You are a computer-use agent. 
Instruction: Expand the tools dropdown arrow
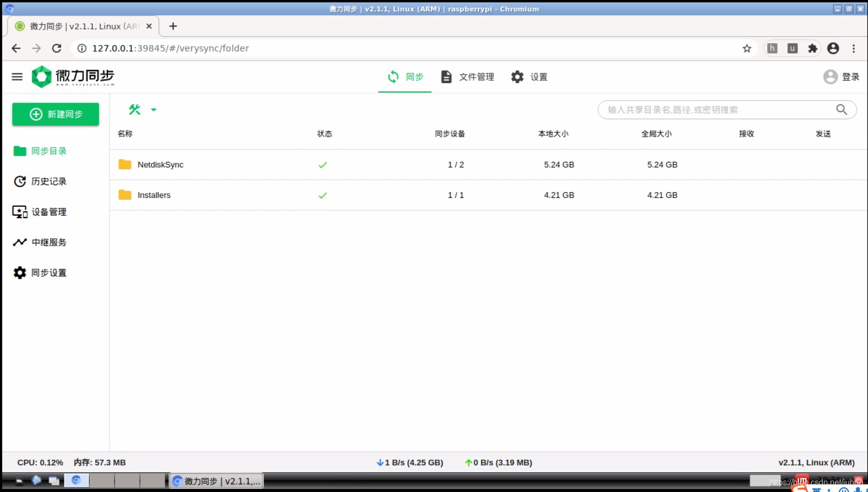(x=154, y=110)
